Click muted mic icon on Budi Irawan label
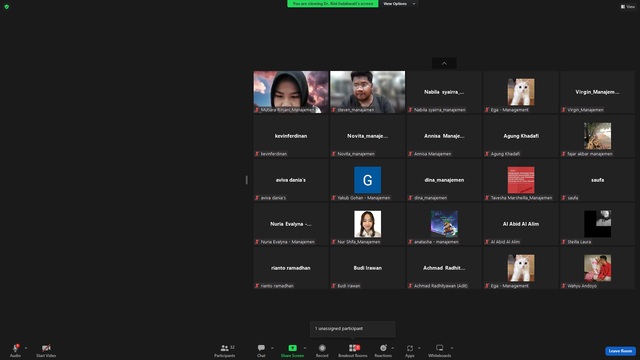Screen dimensions: 640x360 tap(333, 286)
